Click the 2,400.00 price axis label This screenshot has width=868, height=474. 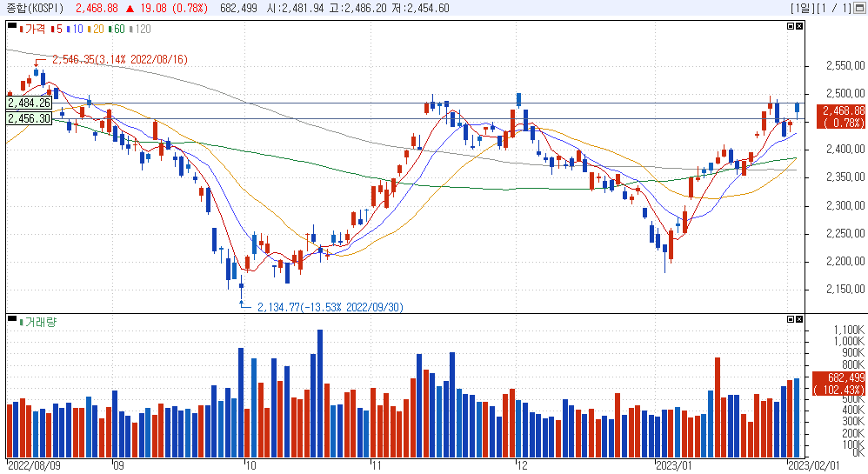(x=845, y=149)
